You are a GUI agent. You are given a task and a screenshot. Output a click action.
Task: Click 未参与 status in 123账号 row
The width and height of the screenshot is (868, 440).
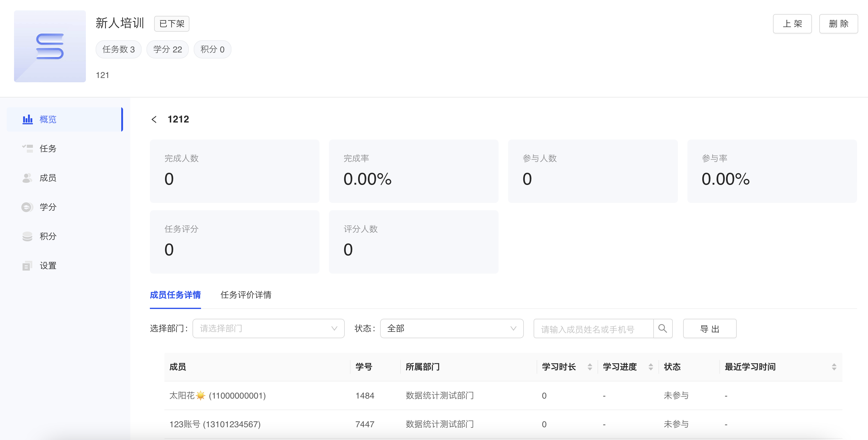coord(676,424)
